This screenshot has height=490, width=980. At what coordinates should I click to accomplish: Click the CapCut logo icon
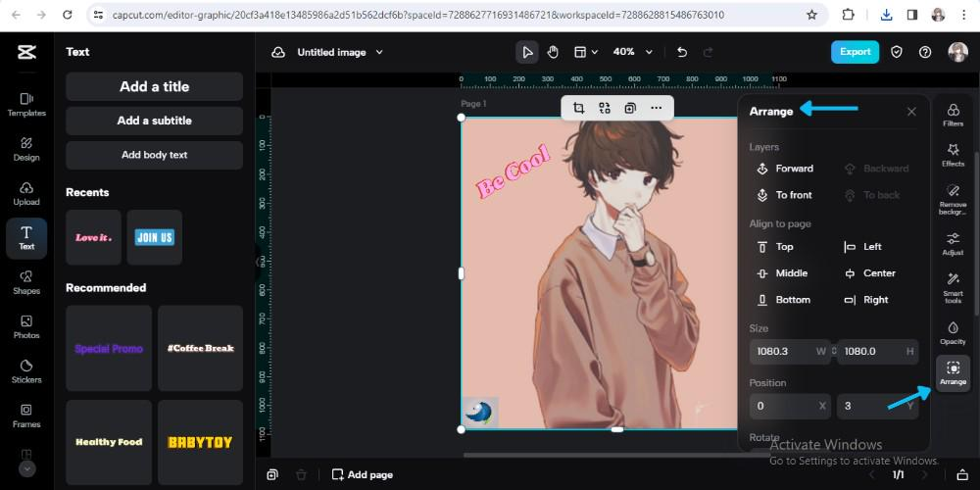pyautogui.click(x=26, y=53)
